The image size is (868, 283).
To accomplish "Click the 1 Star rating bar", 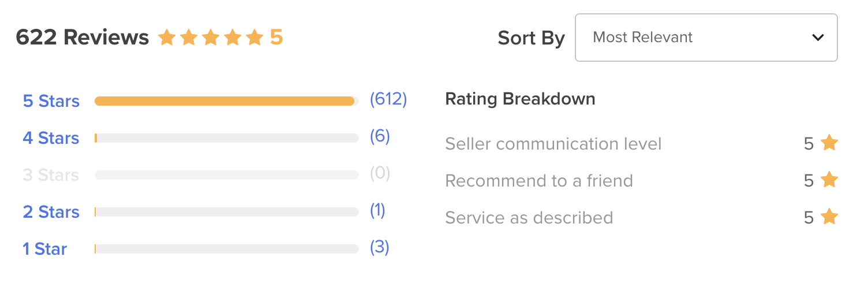I will (x=226, y=249).
